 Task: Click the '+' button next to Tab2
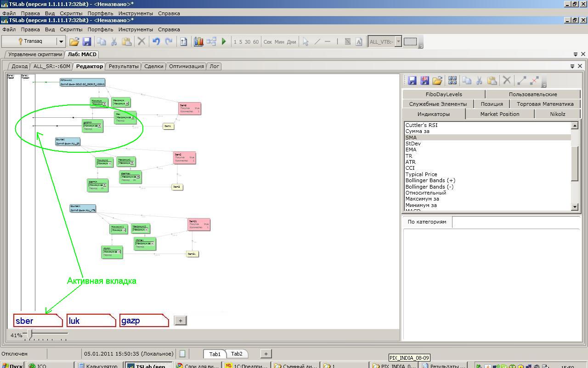266,354
